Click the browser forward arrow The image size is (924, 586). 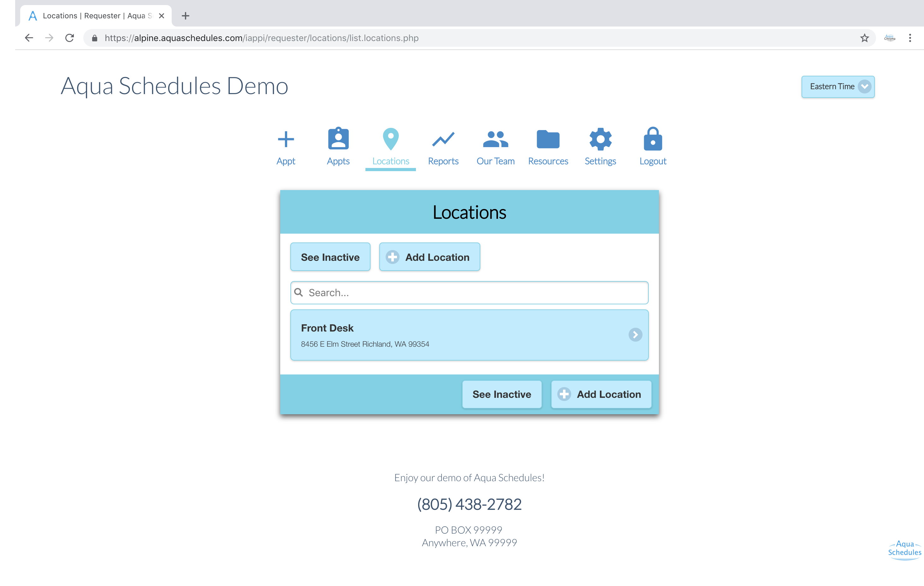pos(49,38)
